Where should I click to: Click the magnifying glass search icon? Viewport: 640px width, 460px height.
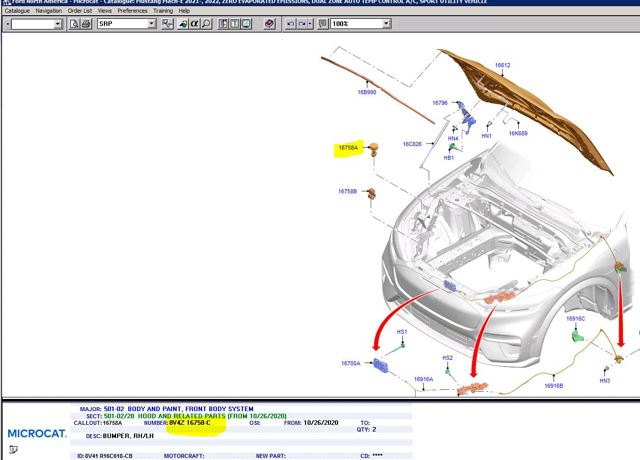pyautogui.click(x=207, y=24)
